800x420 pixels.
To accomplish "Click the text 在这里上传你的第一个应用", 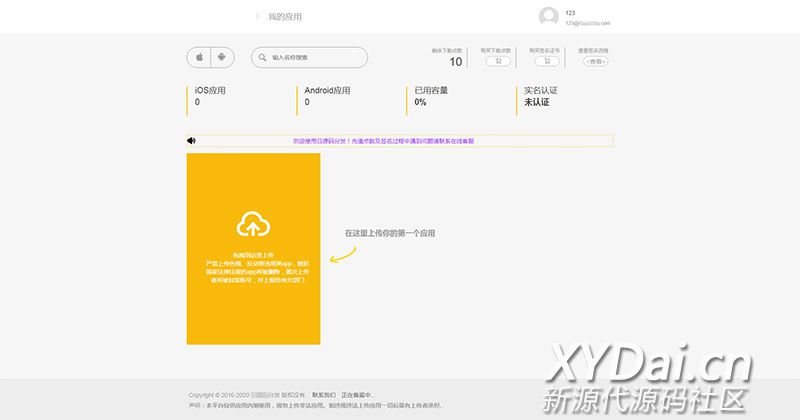I will (x=390, y=233).
